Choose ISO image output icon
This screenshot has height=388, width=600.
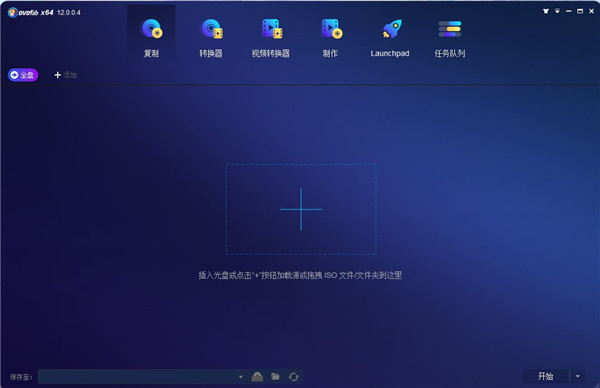point(258,377)
